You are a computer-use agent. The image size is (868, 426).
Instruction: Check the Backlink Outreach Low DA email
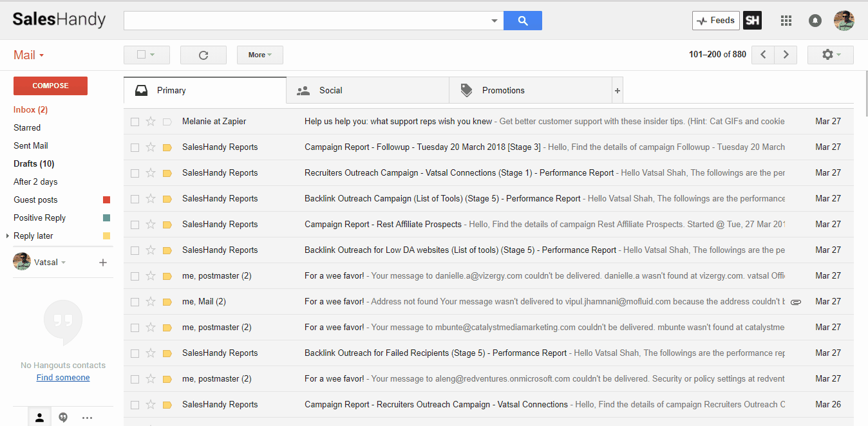135,250
